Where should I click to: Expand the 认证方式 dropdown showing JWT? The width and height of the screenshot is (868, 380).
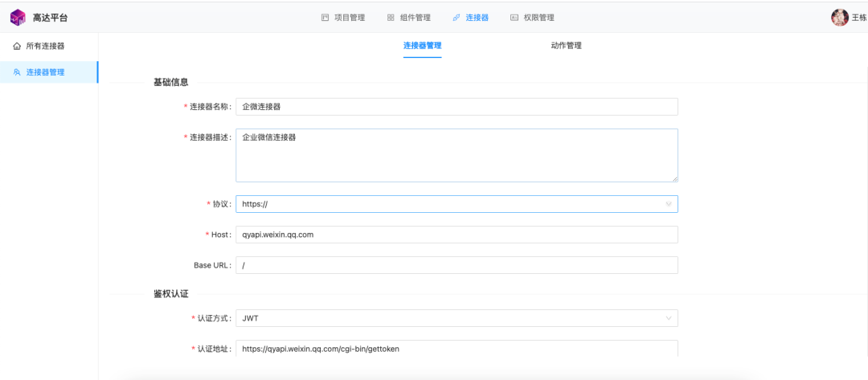[457, 318]
